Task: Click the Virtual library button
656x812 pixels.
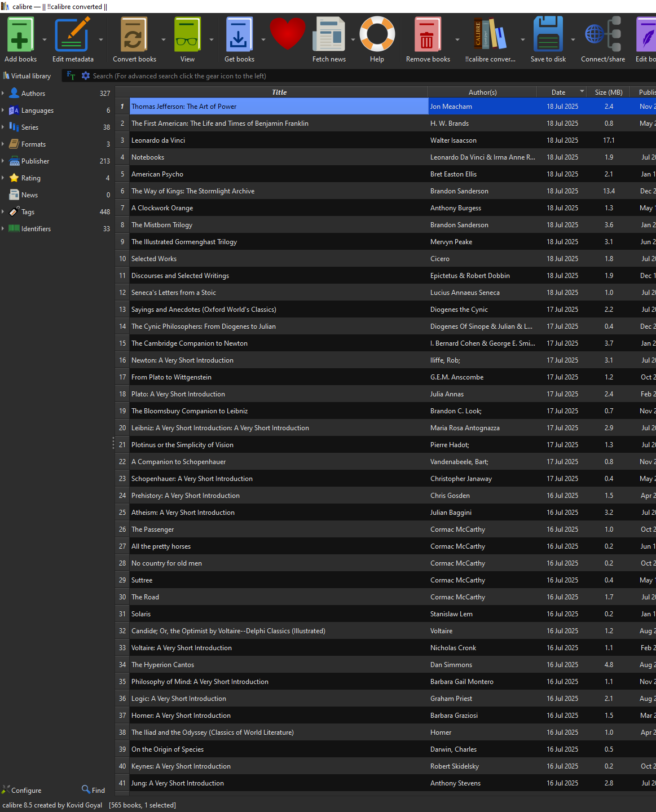Action: (x=27, y=76)
